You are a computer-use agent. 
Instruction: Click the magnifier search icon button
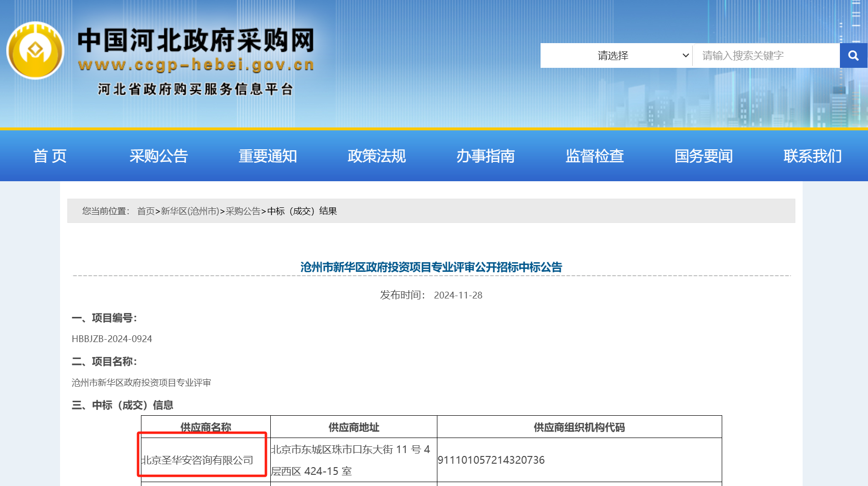tap(853, 56)
